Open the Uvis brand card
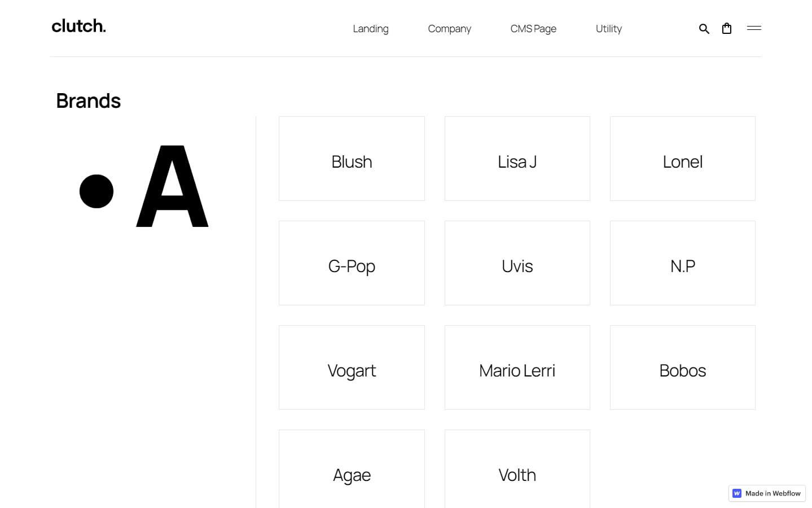 (x=517, y=263)
